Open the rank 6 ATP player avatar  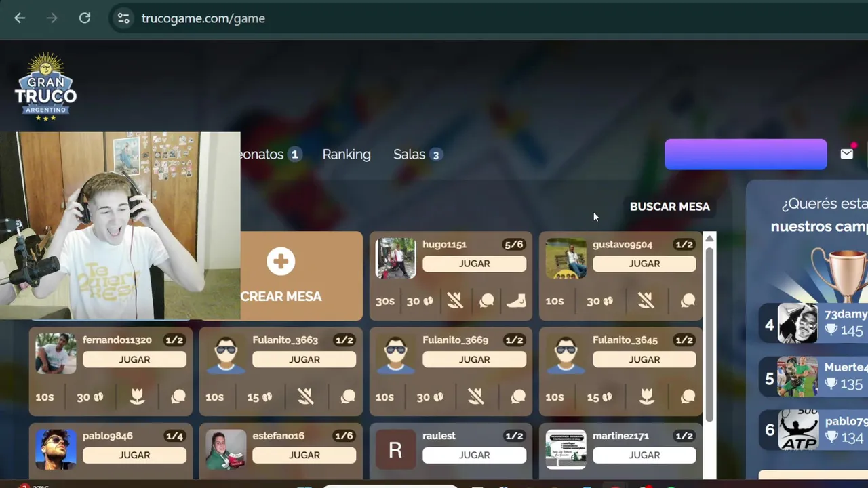coord(797,430)
